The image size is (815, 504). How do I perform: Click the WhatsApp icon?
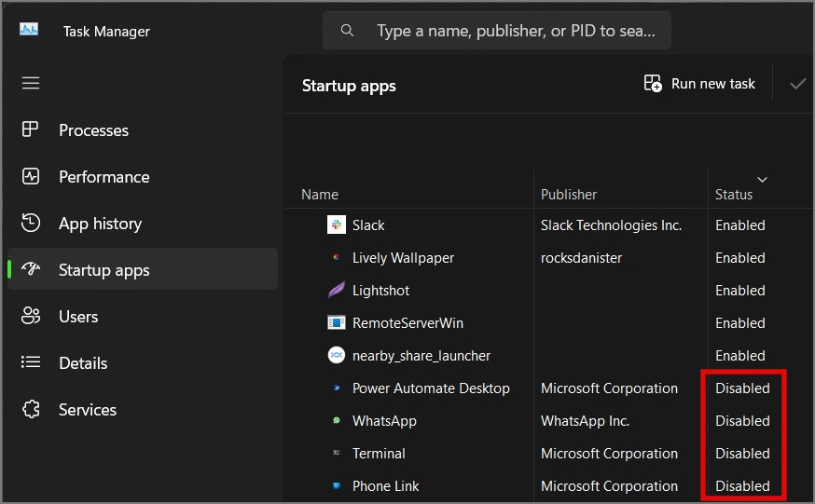click(337, 420)
